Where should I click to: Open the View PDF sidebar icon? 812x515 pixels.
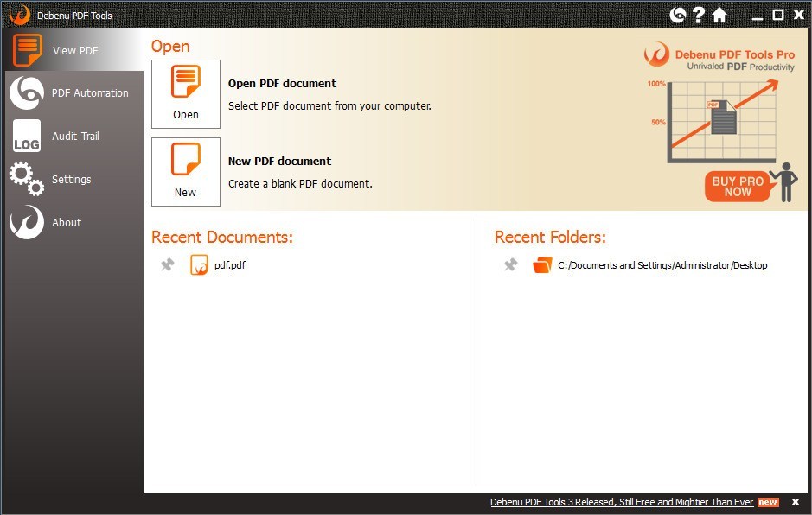pos(28,50)
